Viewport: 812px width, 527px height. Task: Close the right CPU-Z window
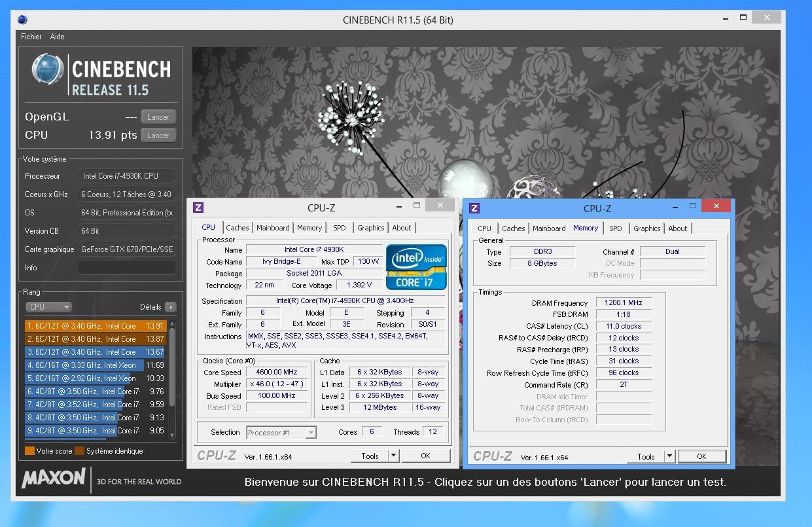(716, 206)
